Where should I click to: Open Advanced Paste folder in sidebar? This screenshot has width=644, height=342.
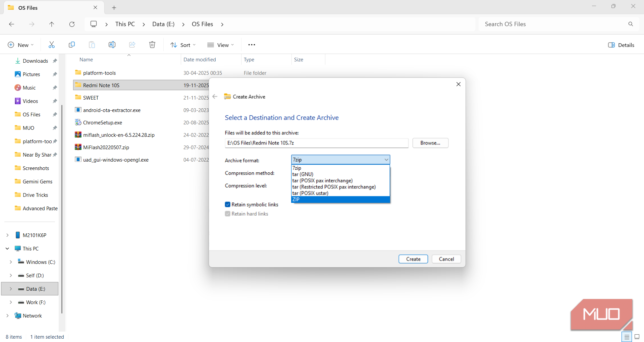(40, 208)
